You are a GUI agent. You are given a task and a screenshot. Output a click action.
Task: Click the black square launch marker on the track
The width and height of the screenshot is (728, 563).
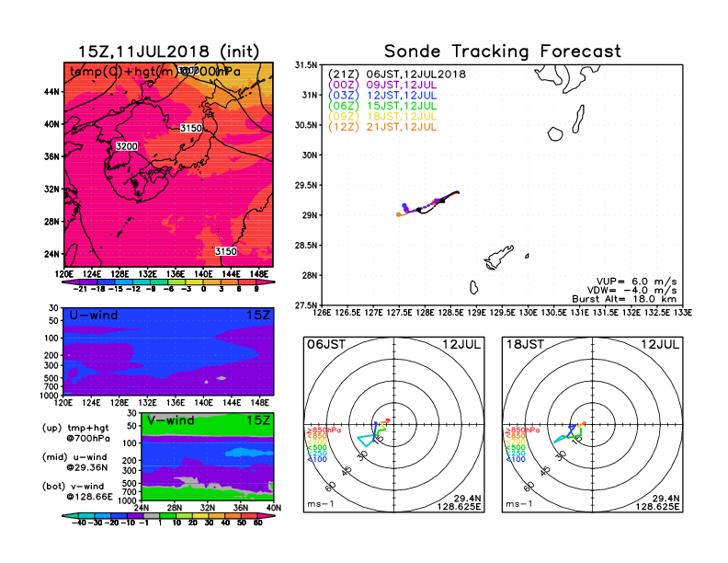click(442, 201)
